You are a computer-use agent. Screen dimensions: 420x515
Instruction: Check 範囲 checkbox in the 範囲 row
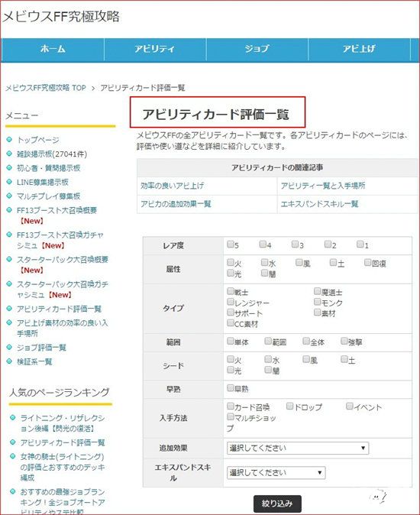268,341
